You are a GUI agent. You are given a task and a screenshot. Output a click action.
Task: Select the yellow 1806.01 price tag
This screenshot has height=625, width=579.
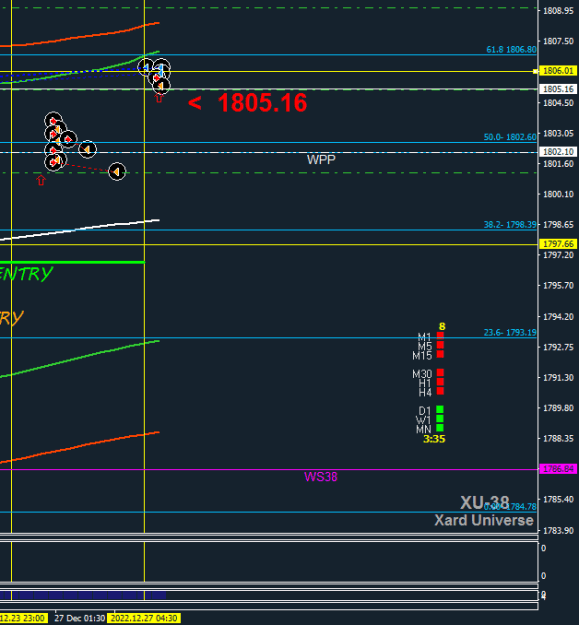pyautogui.click(x=558, y=71)
